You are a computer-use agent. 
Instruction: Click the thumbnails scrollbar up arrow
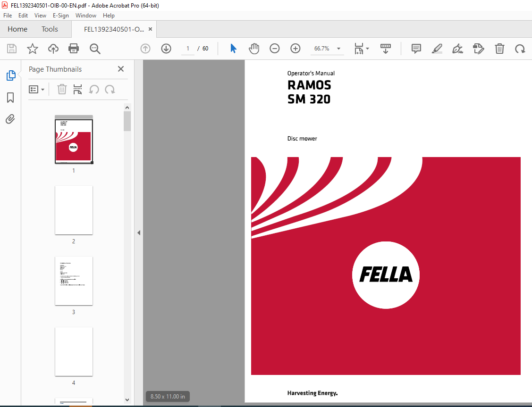point(127,108)
